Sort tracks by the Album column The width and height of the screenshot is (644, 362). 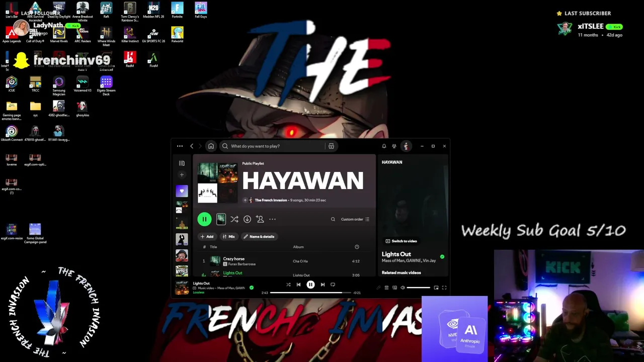click(x=298, y=247)
